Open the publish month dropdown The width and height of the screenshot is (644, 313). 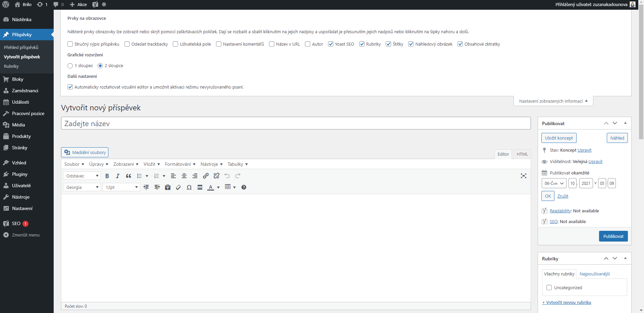coord(554,184)
